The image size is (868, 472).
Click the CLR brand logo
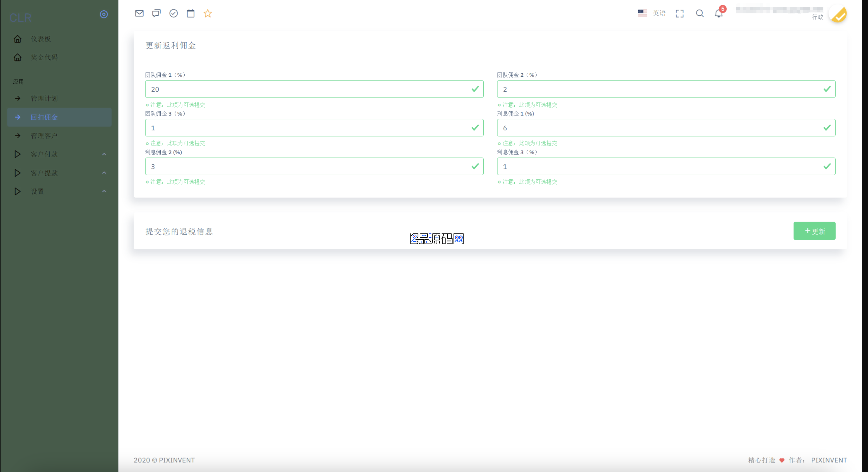click(x=21, y=18)
